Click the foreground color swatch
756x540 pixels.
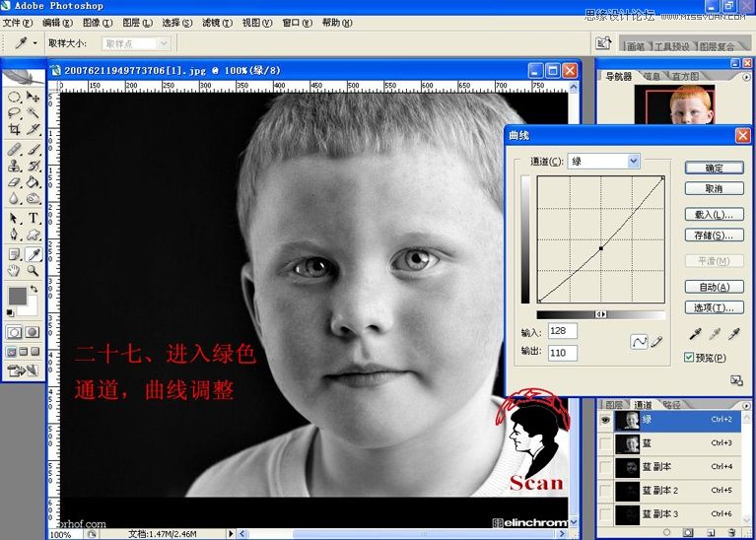coord(18,295)
